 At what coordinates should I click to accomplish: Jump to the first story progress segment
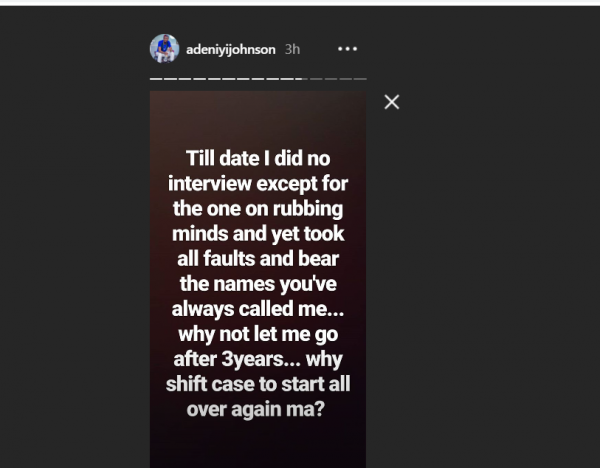point(155,78)
